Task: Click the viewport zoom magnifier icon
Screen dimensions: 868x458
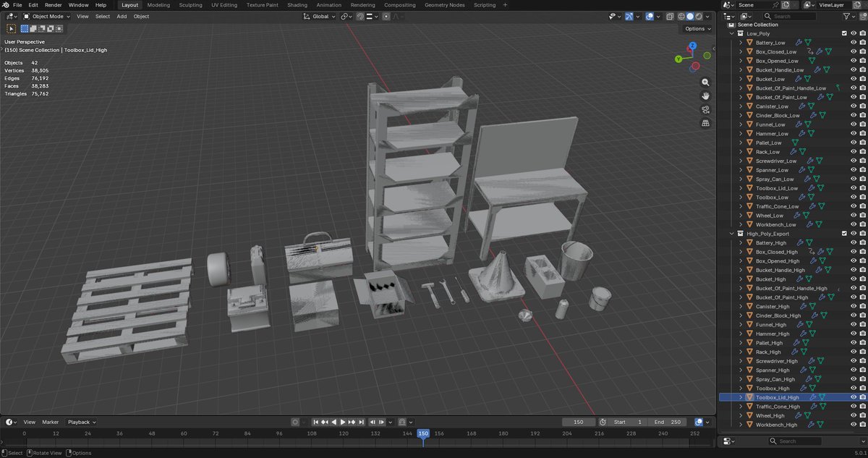Action: (x=705, y=82)
